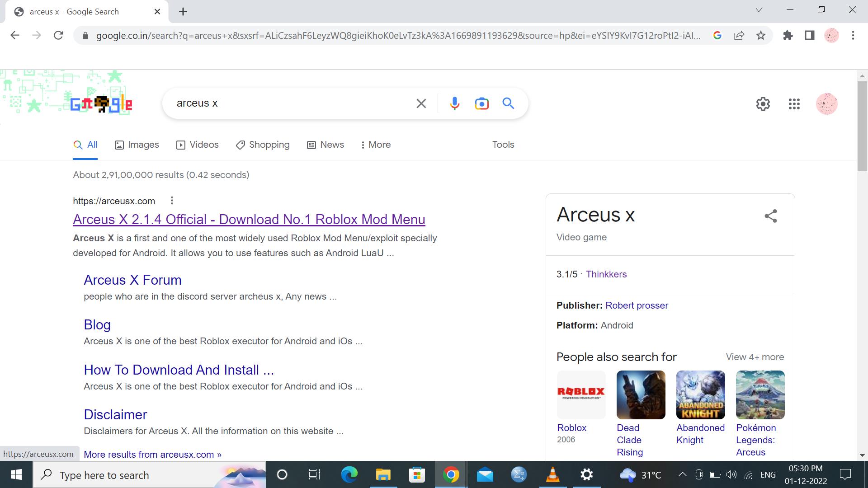Image resolution: width=868 pixels, height=488 pixels.
Task: Click the Roblox thumbnail
Action: 581,395
